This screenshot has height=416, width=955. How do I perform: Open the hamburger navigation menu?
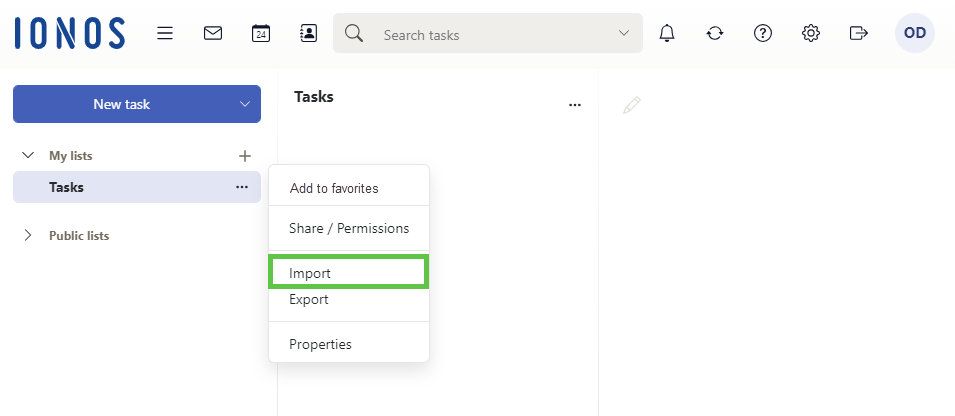165,33
